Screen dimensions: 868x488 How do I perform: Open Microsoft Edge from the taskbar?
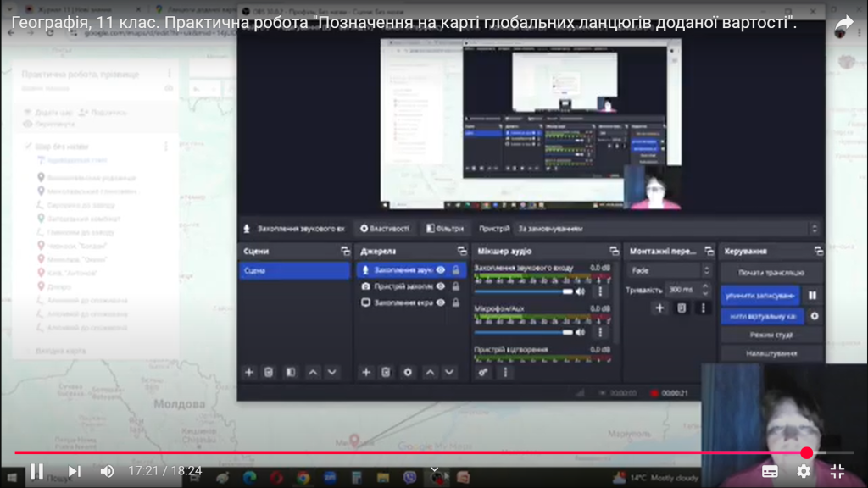[250, 478]
